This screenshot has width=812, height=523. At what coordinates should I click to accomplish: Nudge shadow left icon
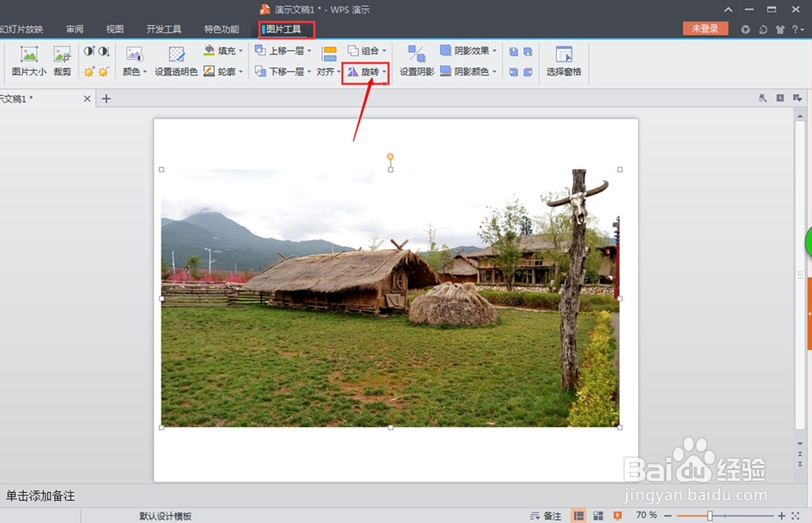pos(513,72)
